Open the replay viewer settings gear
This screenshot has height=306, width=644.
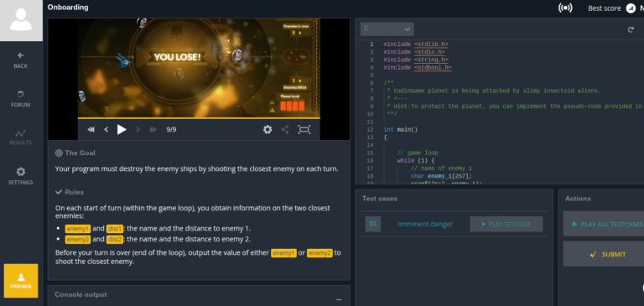pyautogui.click(x=267, y=129)
